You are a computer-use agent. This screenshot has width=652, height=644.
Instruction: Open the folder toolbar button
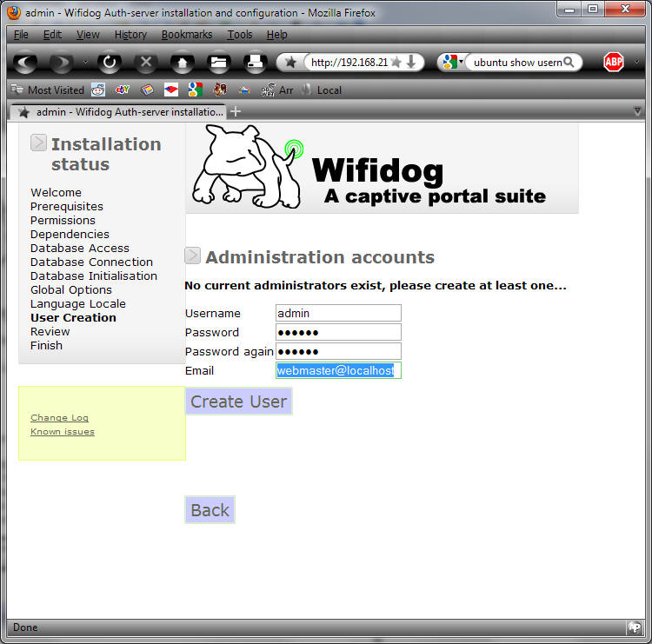point(219,63)
